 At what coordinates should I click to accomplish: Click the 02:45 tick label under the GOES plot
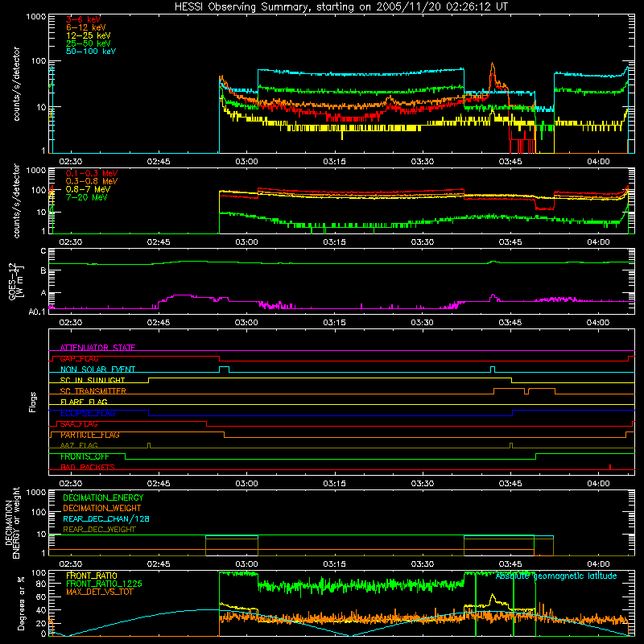click(x=159, y=323)
